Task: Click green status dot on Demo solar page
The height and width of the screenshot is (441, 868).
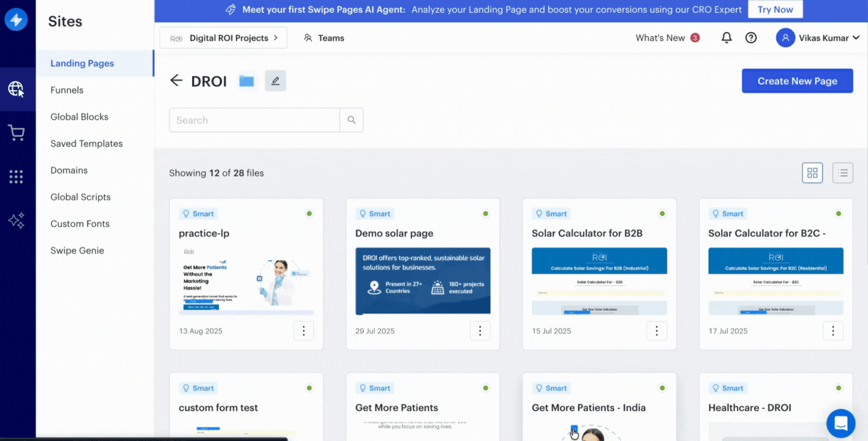Action: tap(486, 213)
